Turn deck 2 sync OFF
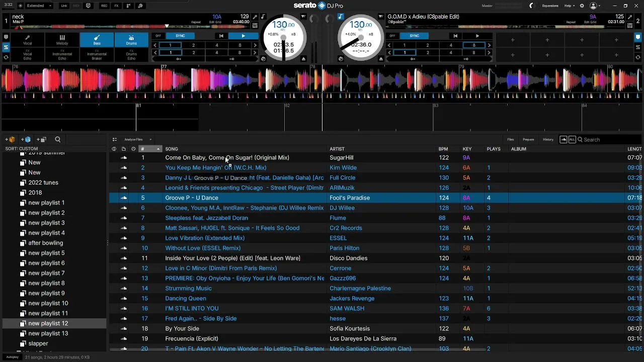Image resolution: width=644 pixels, height=362 pixels. 392,36
